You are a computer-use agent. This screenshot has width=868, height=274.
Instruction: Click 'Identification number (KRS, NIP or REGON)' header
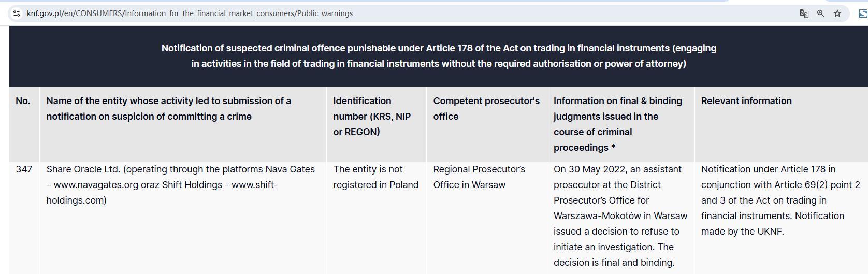tap(372, 117)
